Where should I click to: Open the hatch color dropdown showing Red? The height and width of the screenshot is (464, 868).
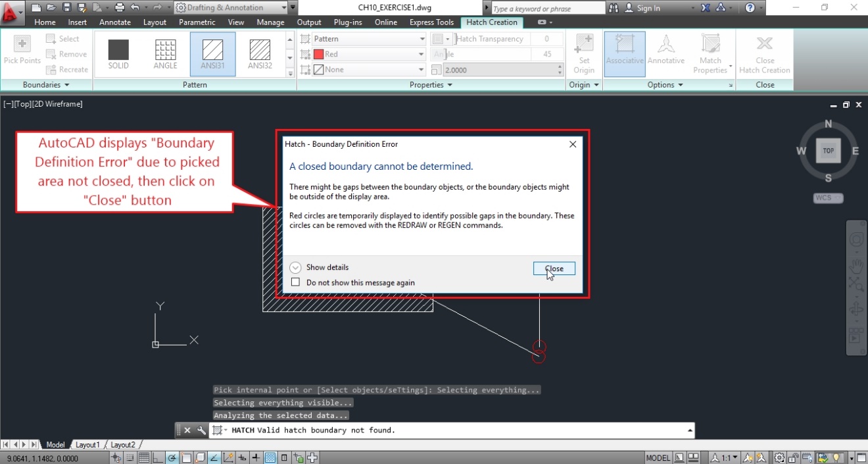[x=410, y=54]
